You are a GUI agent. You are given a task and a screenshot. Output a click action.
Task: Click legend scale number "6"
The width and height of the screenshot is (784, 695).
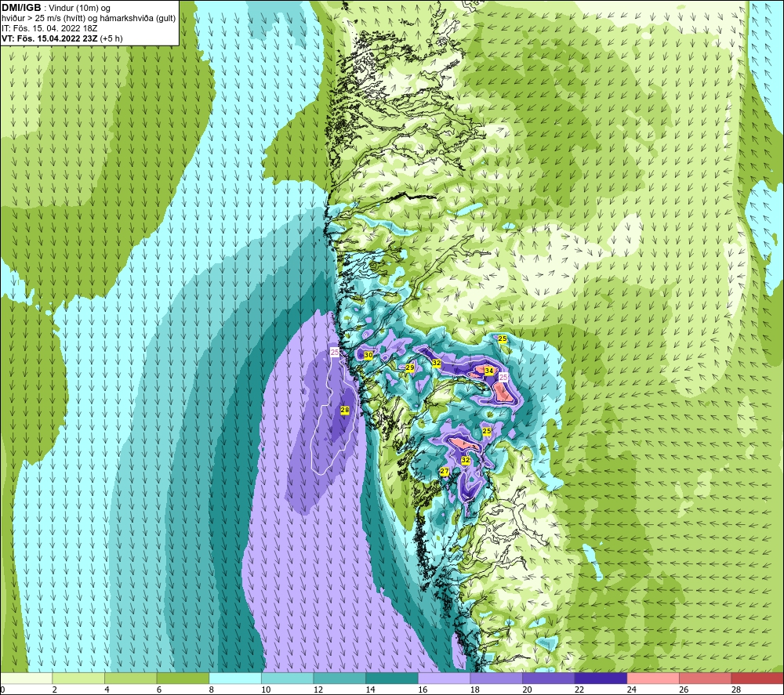click(x=159, y=690)
